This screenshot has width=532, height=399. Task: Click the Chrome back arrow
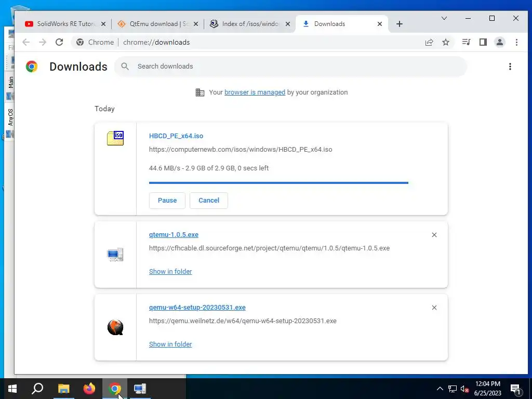[26, 42]
